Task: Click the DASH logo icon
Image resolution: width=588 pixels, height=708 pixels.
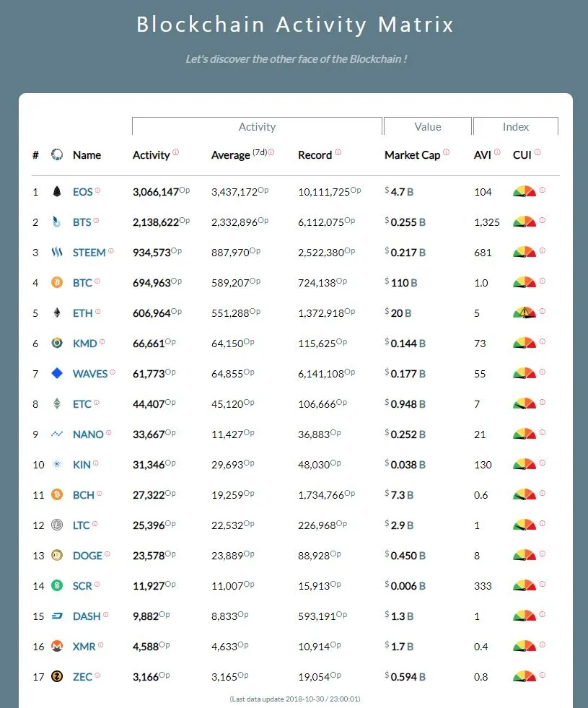Action: [57, 616]
